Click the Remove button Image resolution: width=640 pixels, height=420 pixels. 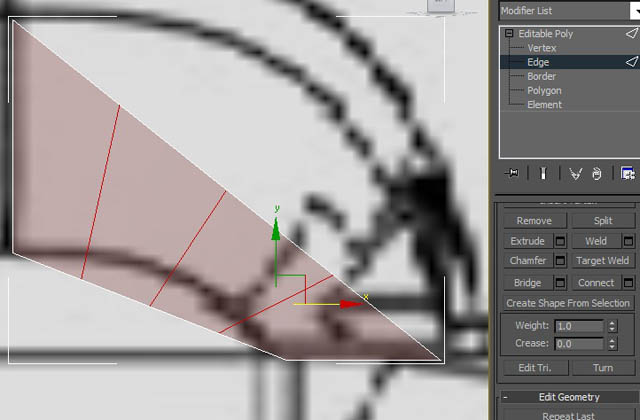(535, 221)
